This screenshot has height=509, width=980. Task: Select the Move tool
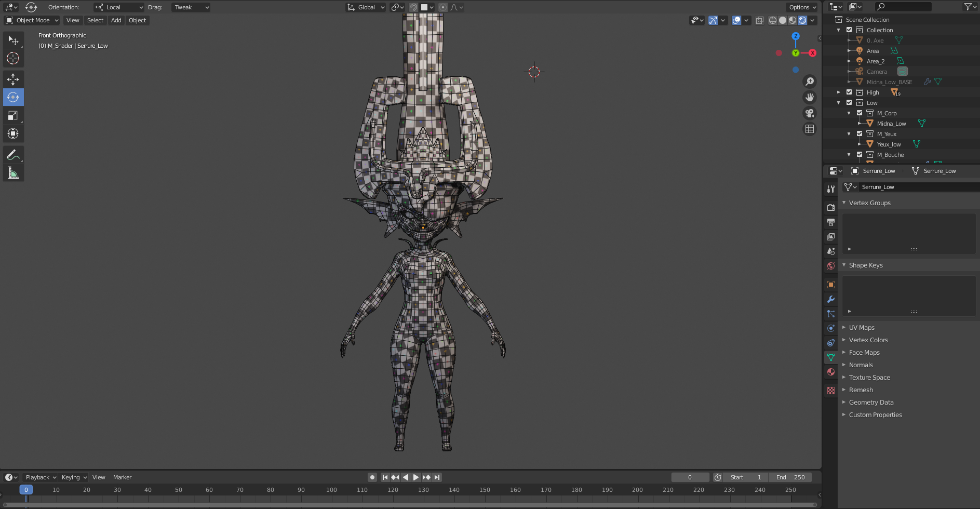pos(13,79)
